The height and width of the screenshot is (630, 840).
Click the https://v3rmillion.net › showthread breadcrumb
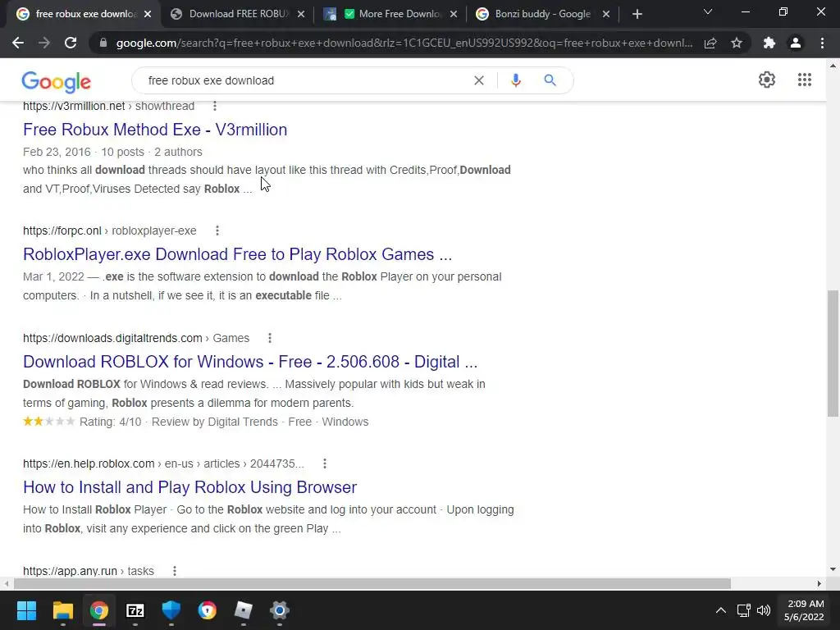tap(109, 106)
